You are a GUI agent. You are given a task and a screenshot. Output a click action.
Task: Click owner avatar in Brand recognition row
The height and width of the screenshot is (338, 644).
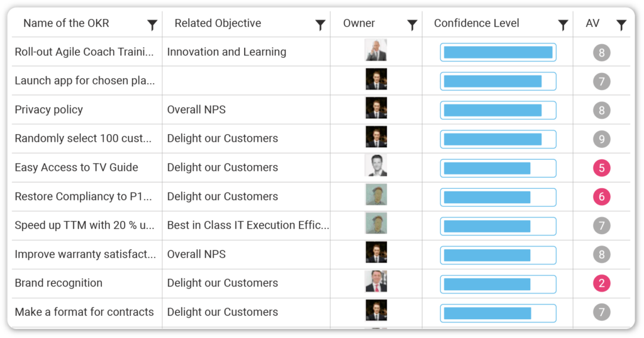[376, 282]
